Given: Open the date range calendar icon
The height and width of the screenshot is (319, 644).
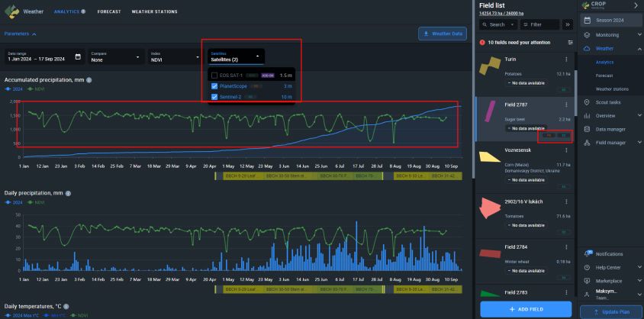Looking at the screenshot, I should tap(78, 56).
